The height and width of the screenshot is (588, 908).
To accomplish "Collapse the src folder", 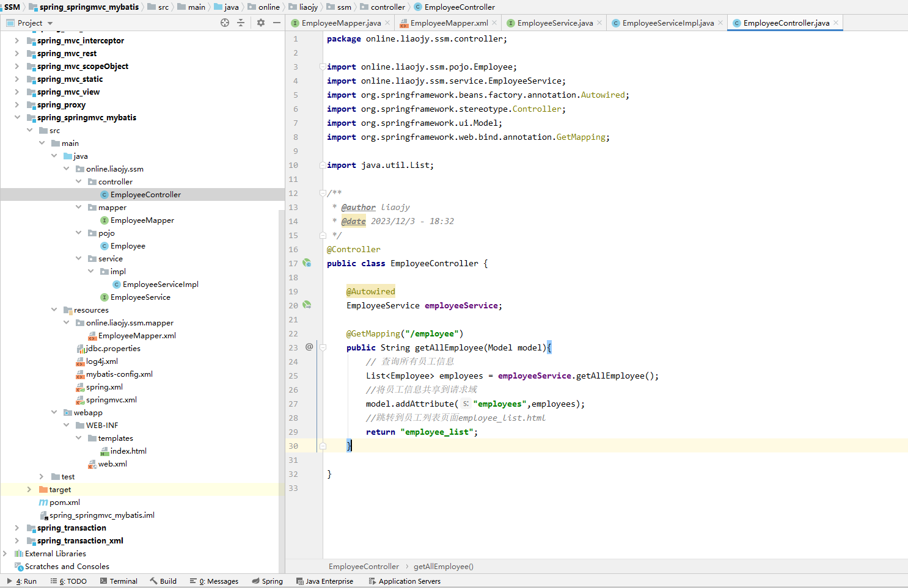I will pos(29,130).
